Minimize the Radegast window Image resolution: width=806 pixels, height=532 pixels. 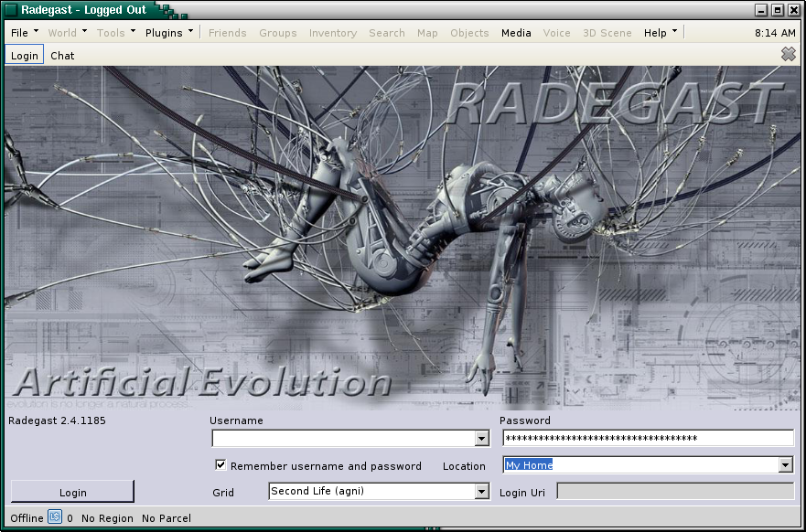click(761, 10)
